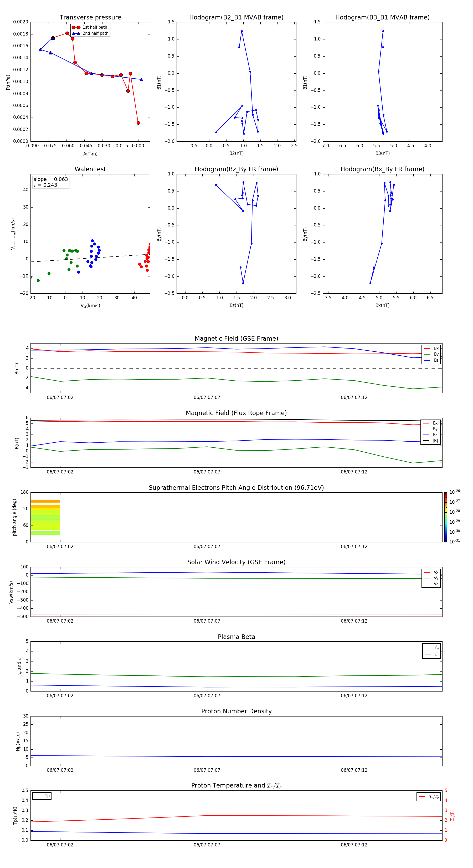
Task: Click the 'Solar Wind Velocity (GSE Frame)' title
Action: click(x=236, y=562)
